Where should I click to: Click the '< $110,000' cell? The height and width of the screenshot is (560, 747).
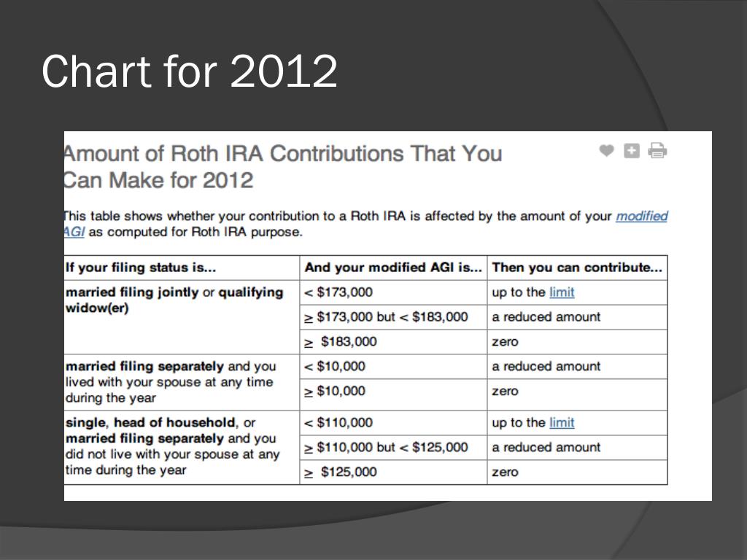click(393, 423)
